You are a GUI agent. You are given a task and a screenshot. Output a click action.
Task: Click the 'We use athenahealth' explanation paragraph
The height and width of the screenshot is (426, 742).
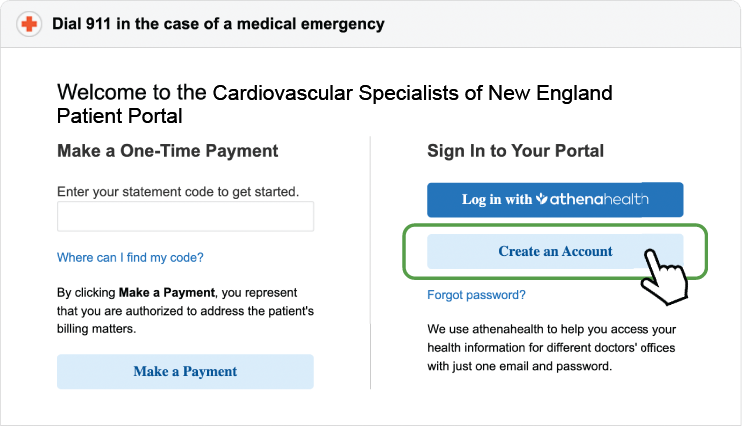551,347
